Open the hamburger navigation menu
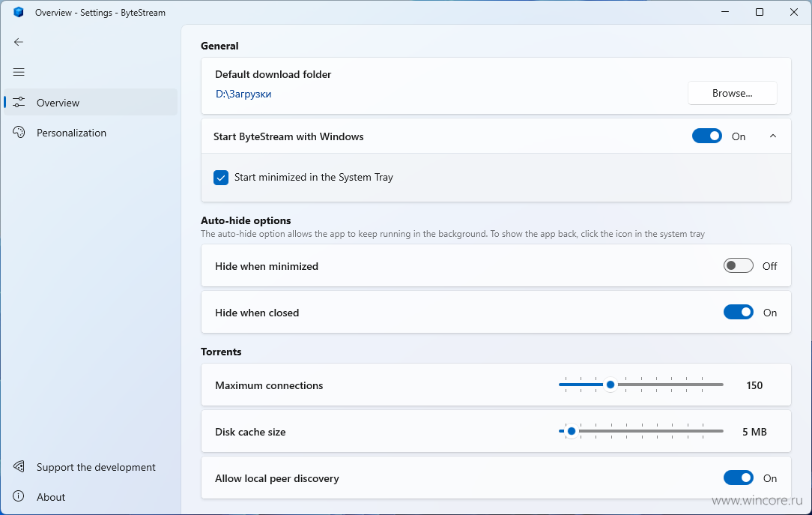Viewport: 812px width, 515px height. pyautogui.click(x=19, y=72)
